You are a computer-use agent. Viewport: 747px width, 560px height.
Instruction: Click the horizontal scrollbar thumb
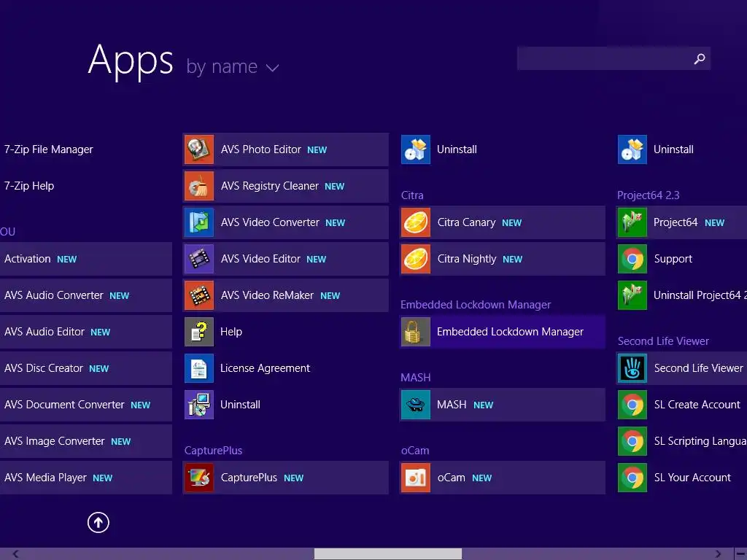coord(388,554)
